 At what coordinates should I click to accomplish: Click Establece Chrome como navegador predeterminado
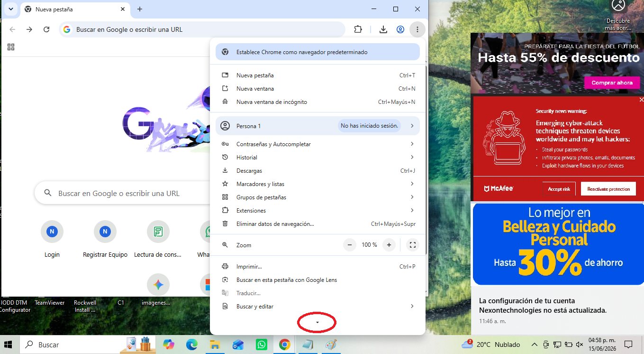[317, 52]
